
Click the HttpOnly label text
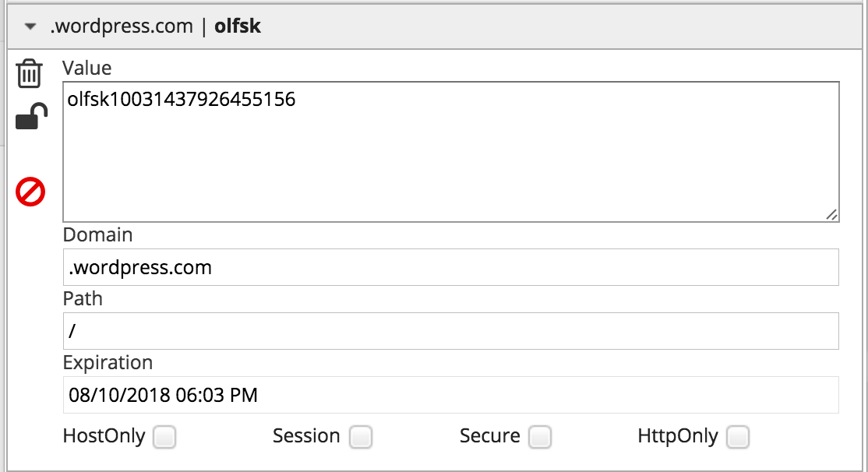[677, 436]
